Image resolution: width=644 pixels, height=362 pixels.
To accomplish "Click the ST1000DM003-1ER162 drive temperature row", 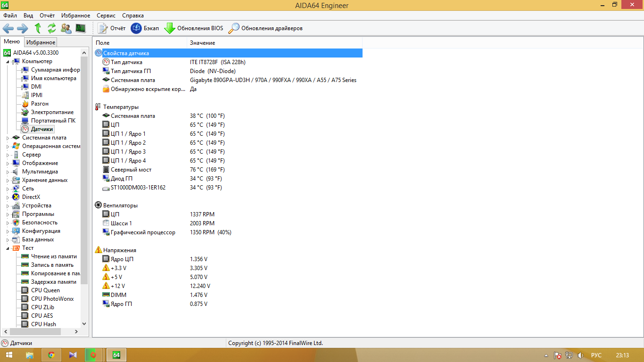I will point(228,188).
